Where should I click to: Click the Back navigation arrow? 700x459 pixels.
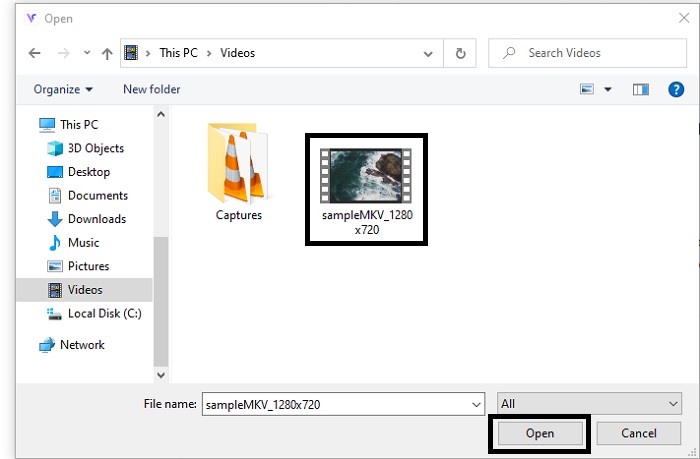(x=34, y=54)
